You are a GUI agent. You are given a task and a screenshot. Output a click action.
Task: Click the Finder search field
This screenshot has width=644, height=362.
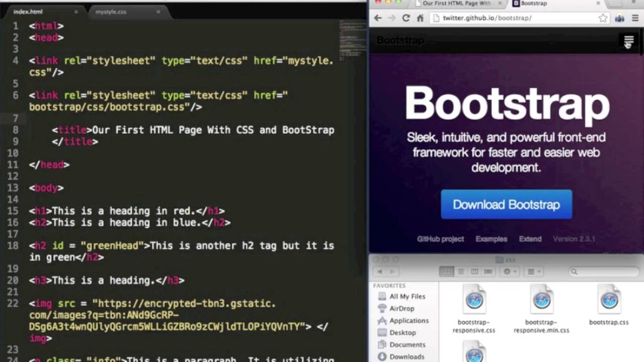coord(604,271)
